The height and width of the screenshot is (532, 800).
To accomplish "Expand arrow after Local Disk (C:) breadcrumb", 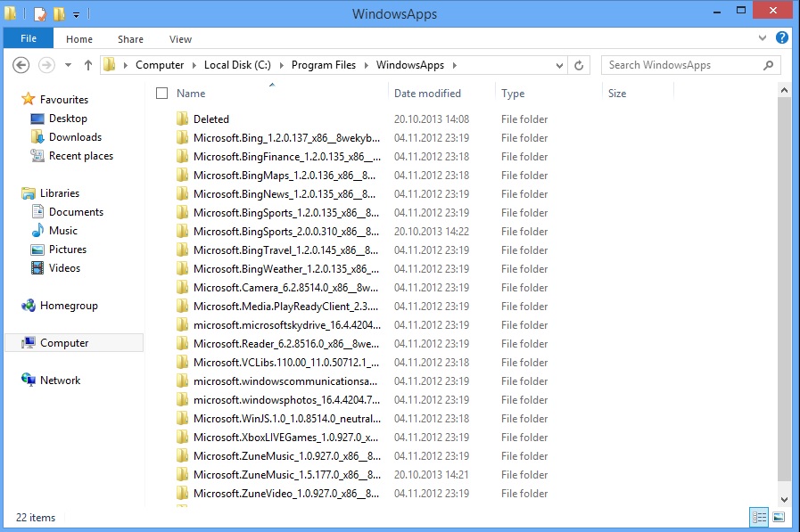I will coord(281,65).
